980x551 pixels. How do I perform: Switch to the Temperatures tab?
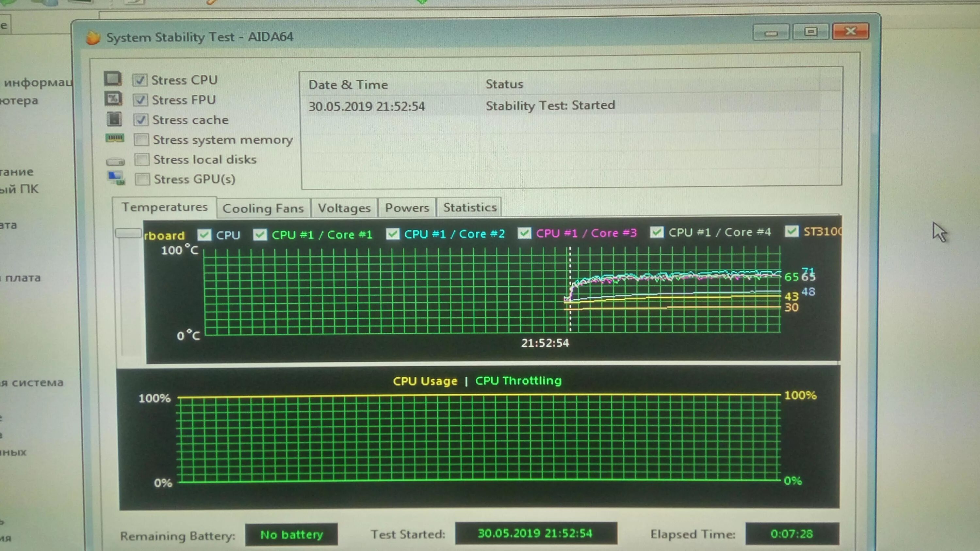point(164,207)
